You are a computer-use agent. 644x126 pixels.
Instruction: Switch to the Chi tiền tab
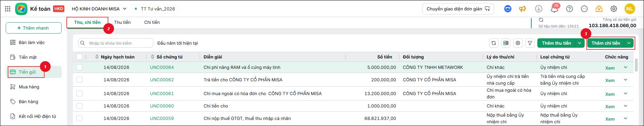(x=152, y=22)
